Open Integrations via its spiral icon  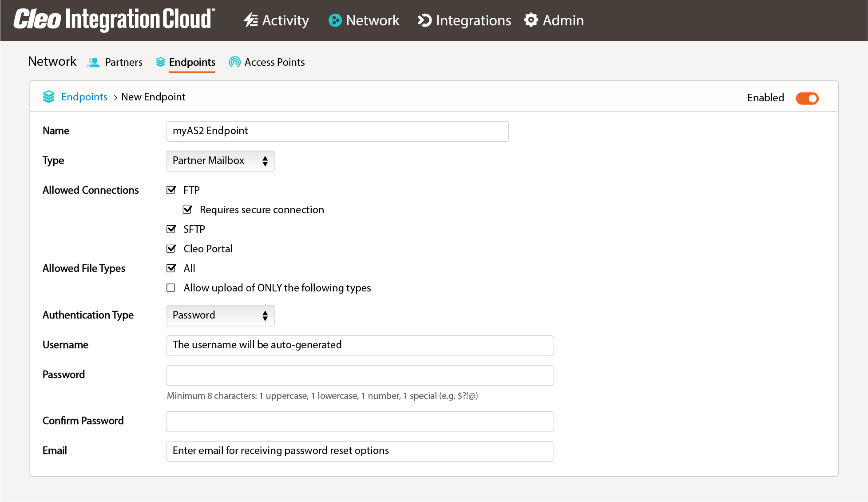point(424,20)
